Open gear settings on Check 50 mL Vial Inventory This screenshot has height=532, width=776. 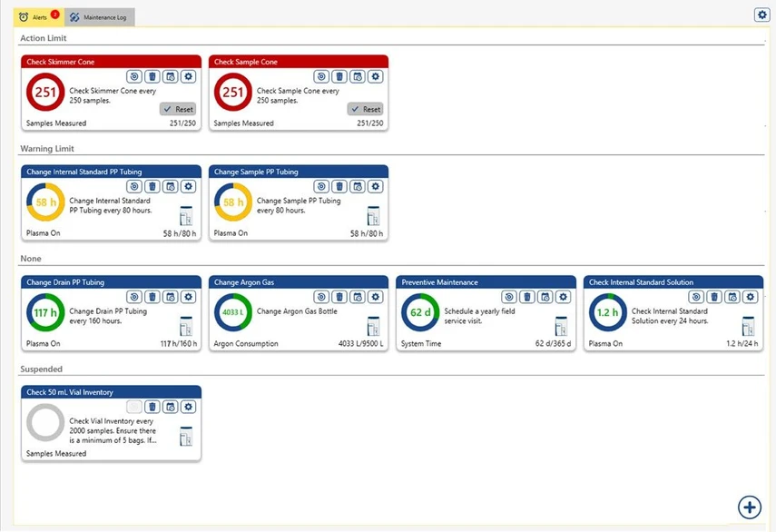point(188,407)
